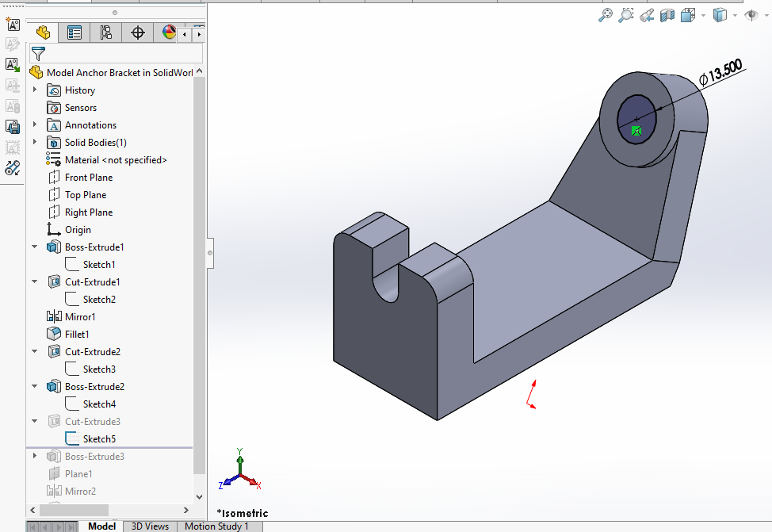Open the DisplayManager color ball tab
The image size is (772, 532).
(x=169, y=33)
